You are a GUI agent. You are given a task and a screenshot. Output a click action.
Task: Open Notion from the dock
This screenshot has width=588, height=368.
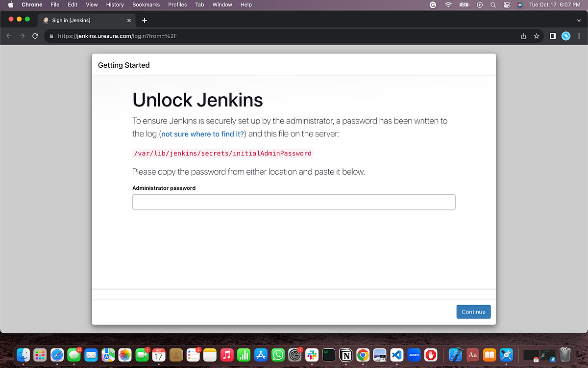346,355
